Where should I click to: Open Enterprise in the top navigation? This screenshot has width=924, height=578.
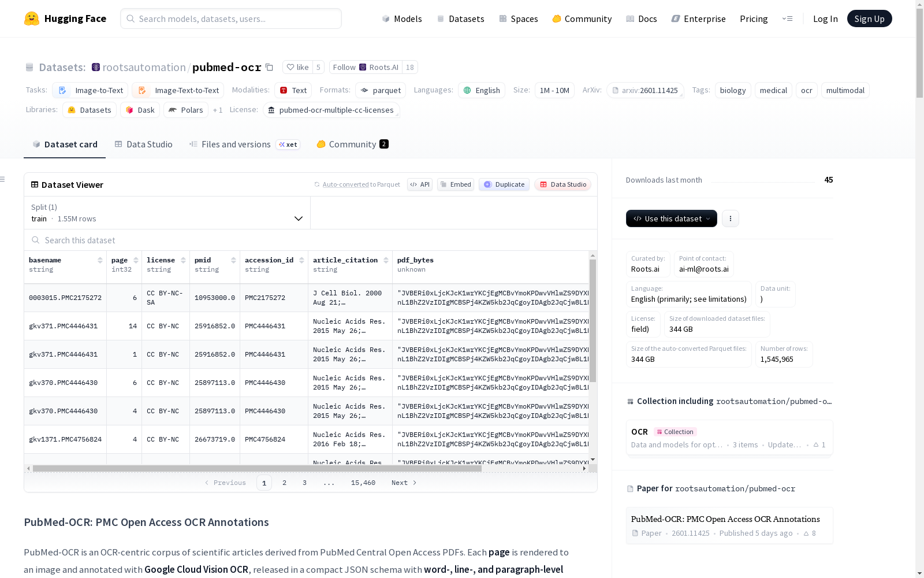(x=698, y=18)
